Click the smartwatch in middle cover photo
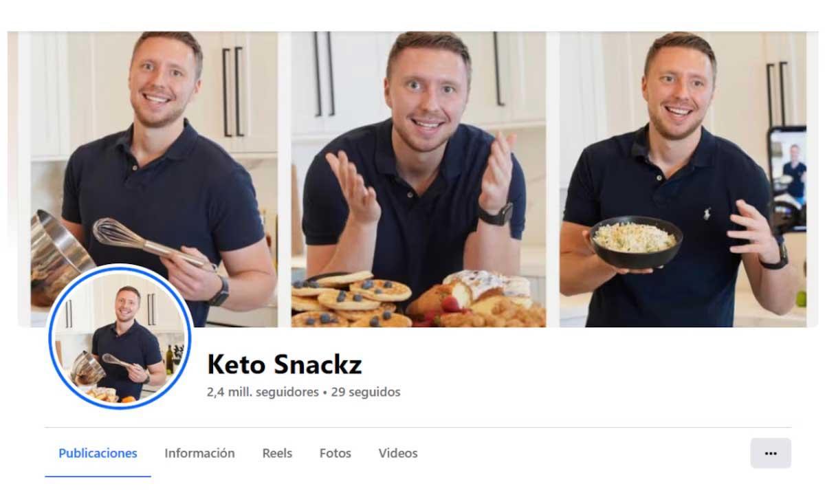The image size is (825, 504). pyautogui.click(x=496, y=214)
